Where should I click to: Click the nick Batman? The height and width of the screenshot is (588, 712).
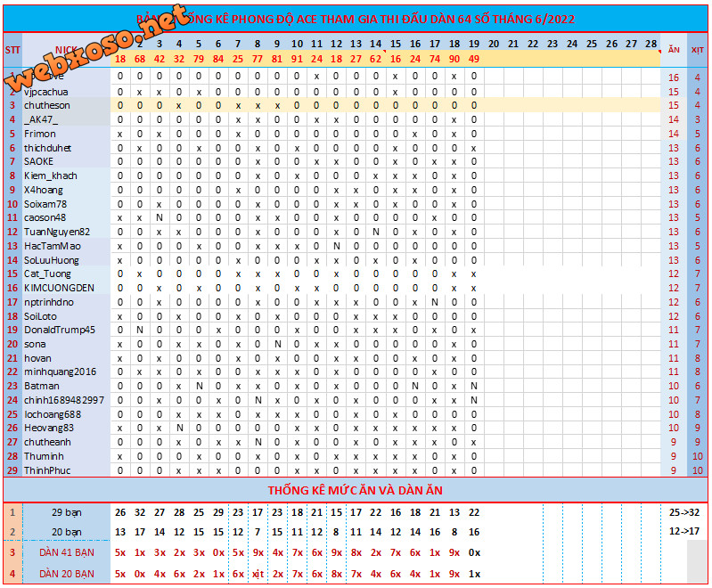pos(41,386)
